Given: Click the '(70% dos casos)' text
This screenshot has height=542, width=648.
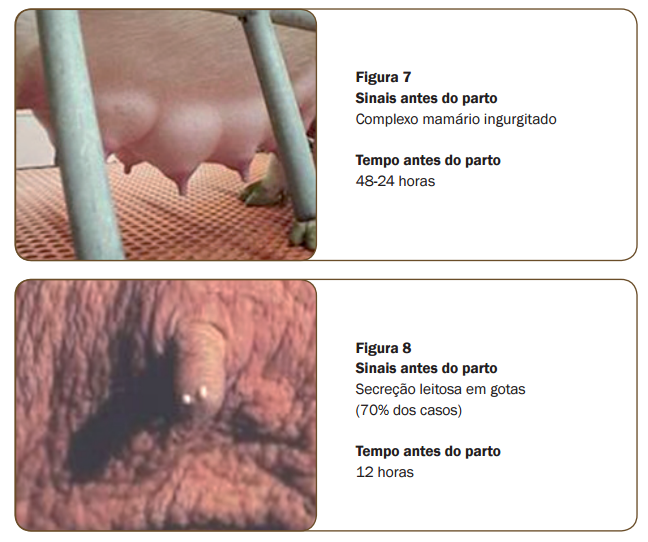Looking at the screenshot, I should click(x=409, y=410).
